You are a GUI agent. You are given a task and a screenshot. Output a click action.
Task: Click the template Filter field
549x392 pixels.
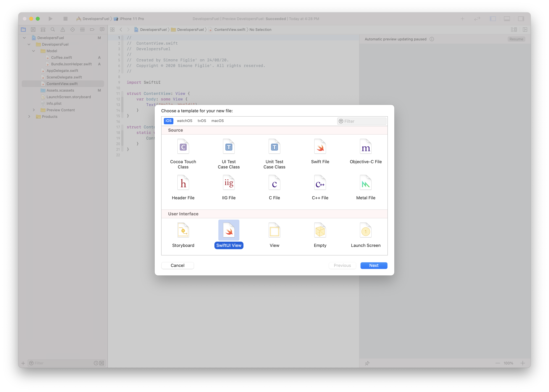[362, 121]
